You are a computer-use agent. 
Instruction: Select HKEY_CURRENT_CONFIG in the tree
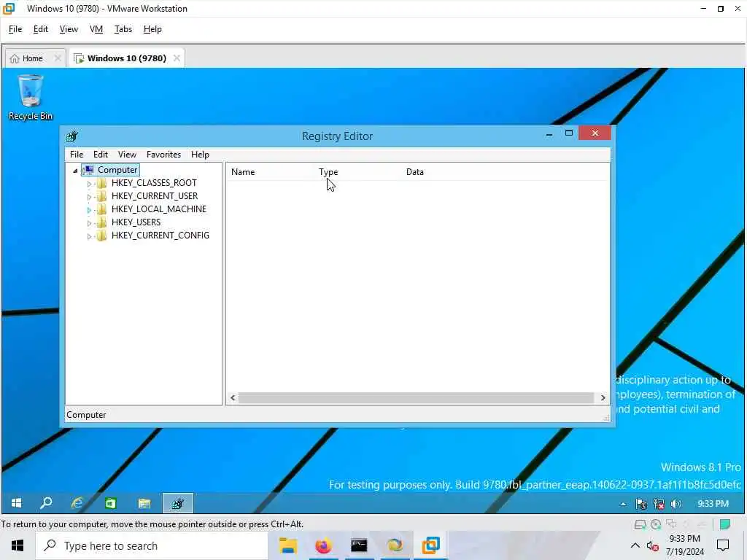point(160,236)
